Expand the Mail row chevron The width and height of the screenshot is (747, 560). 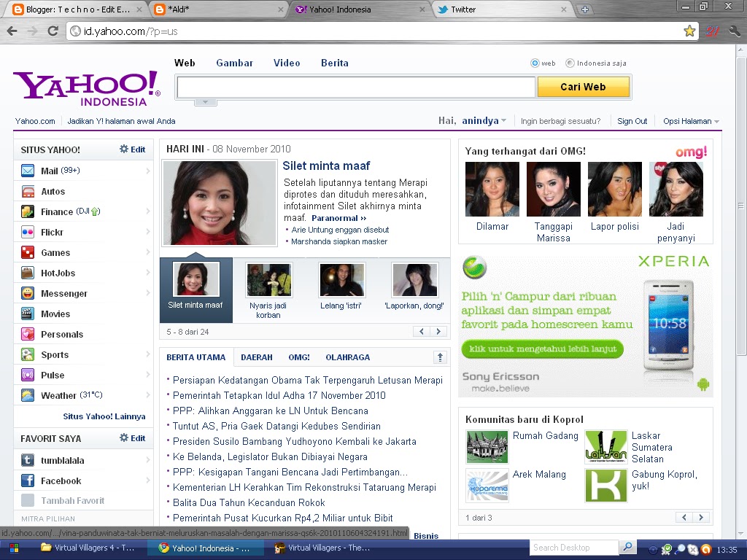point(147,171)
